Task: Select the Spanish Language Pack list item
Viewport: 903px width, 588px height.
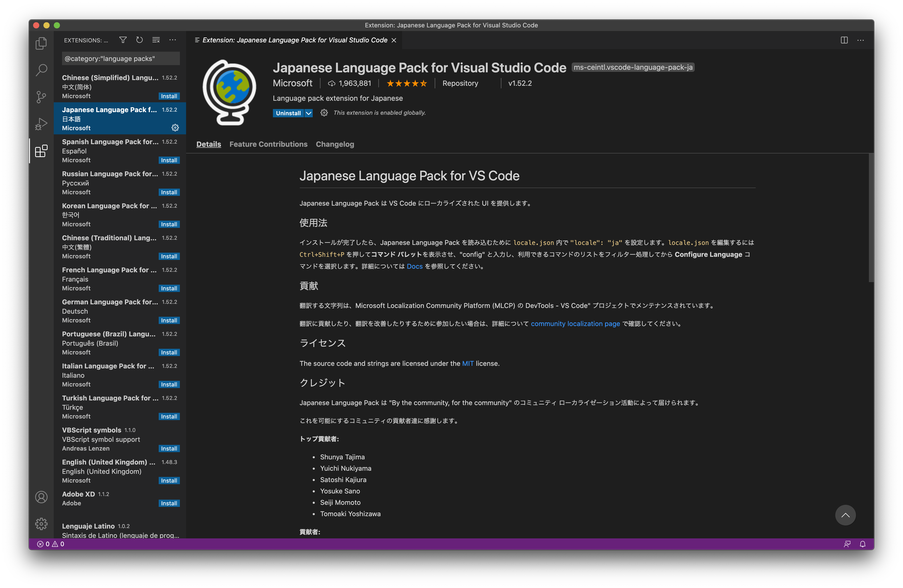Action: (120, 151)
